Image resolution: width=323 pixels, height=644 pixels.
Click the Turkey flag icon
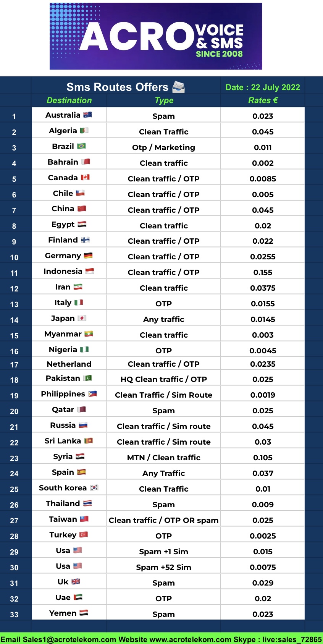tap(84, 534)
